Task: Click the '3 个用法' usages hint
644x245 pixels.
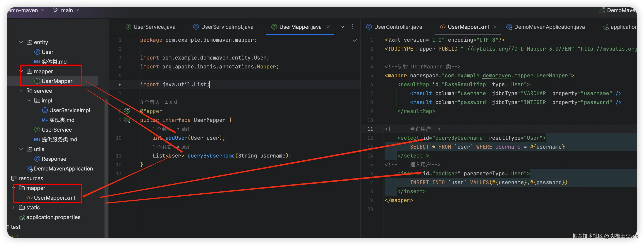Action: [x=149, y=102]
